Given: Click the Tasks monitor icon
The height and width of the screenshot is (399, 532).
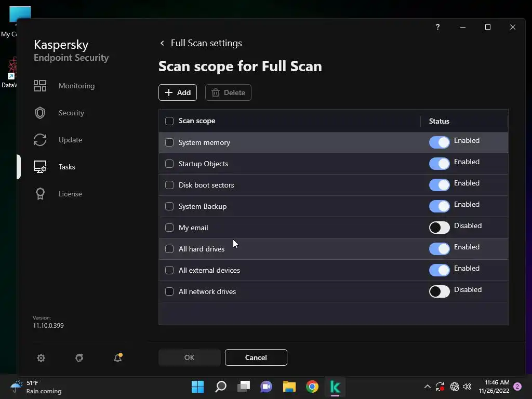Looking at the screenshot, I should 40,167.
